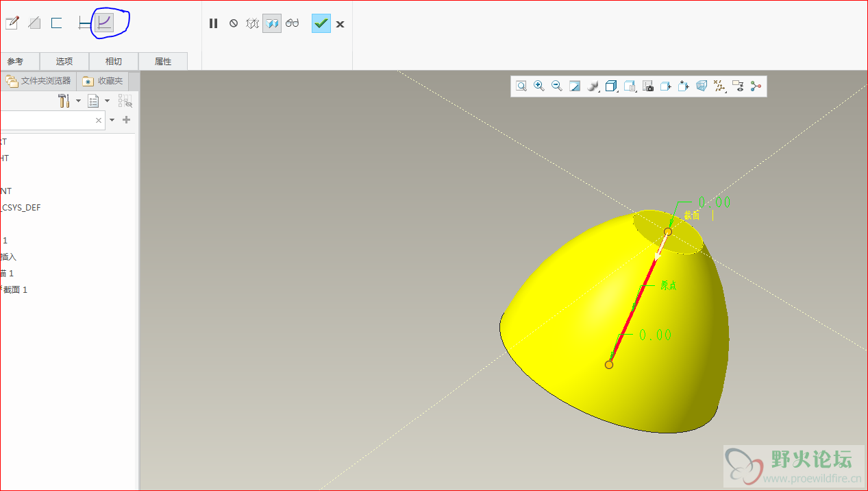Viewport: 868px width, 491px height.
Task: Click the tree show list icon
Action: pos(93,101)
